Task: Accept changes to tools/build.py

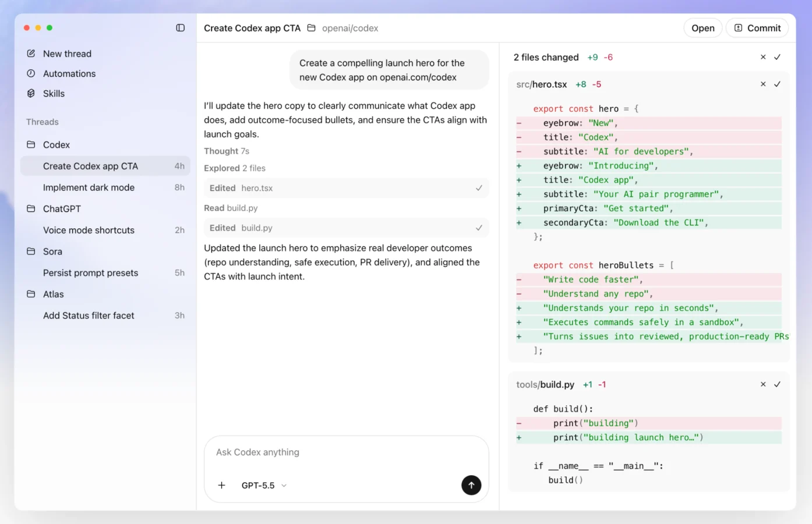Action: click(777, 384)
